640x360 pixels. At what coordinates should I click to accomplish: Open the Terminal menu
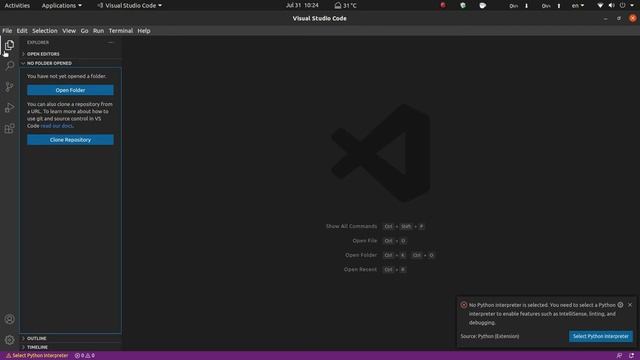121,31
